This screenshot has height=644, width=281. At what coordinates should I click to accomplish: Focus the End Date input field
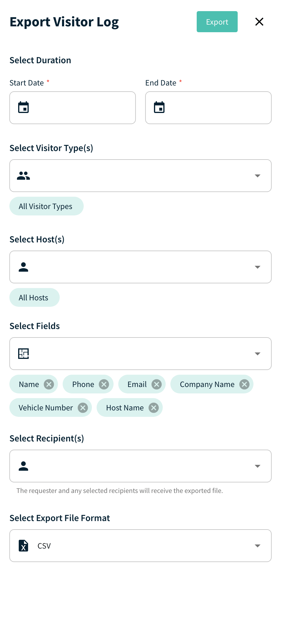(208, 108)
